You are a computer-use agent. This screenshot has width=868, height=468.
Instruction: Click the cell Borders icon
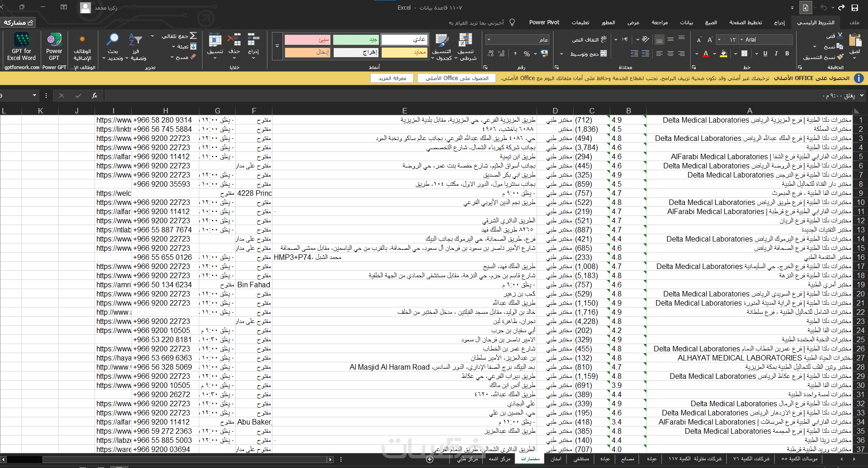coord(744,54)
